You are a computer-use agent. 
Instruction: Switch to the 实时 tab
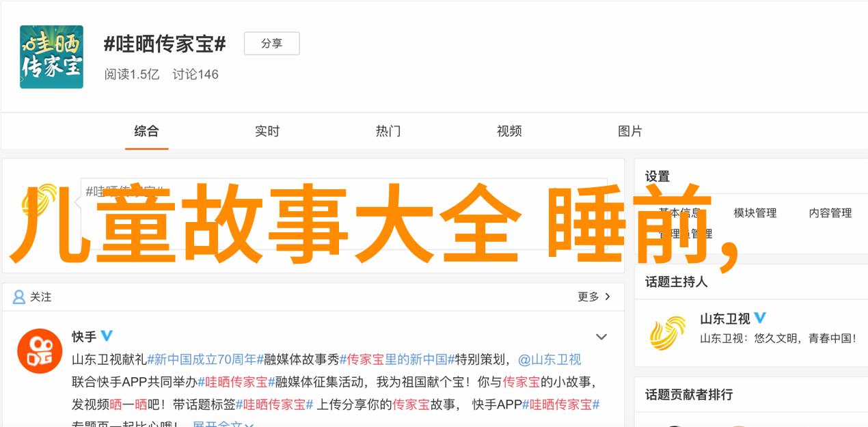[267, 131]
